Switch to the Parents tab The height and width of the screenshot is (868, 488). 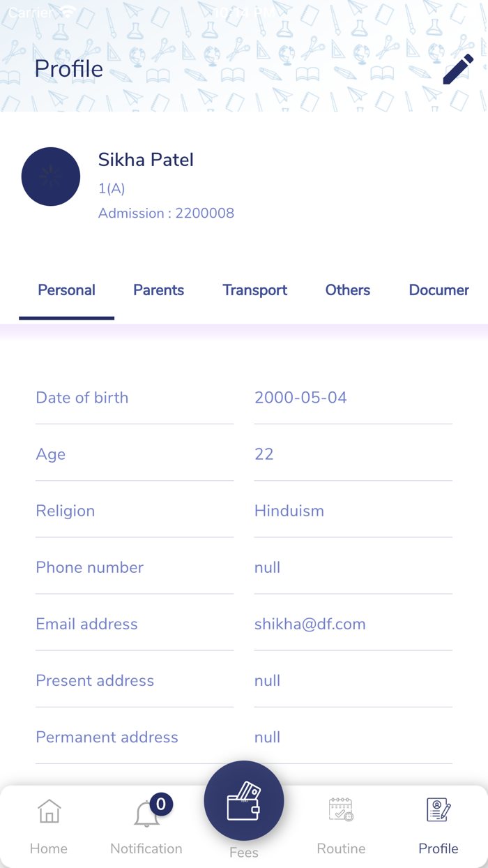pyautogui.click(x=158, y=290)
